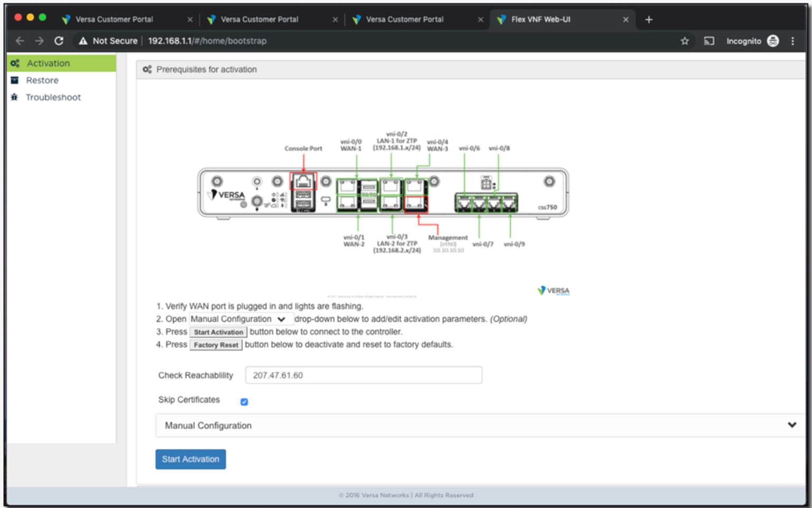Viewport: 812px width, 508px height.
Task: Uncheck the Skip Certificates checkbox
Action: [244, 402]
